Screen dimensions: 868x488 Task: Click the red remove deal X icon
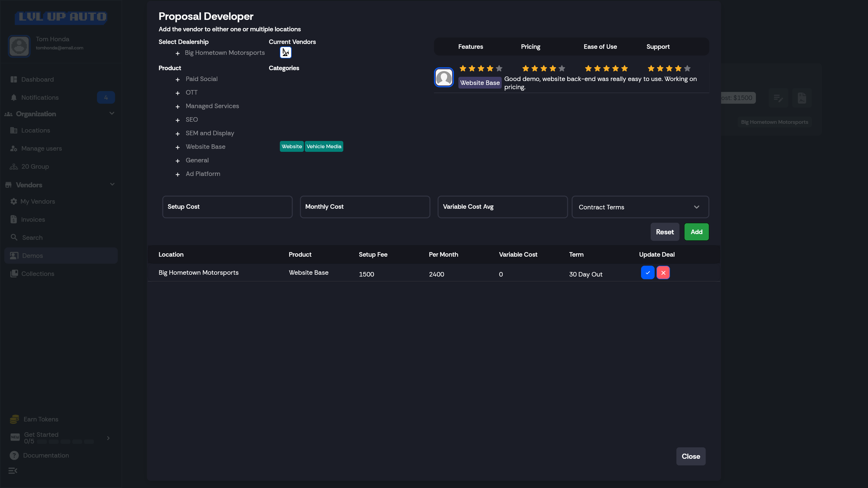[x=663, y=272]
